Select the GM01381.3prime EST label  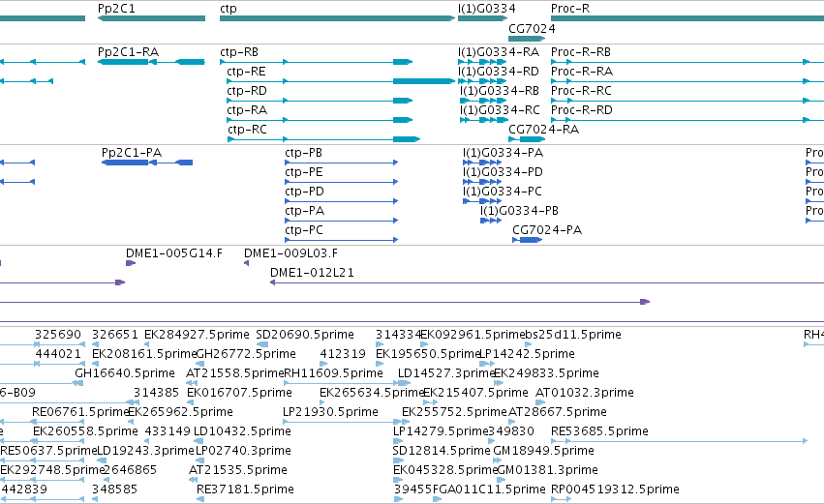point(547,471)
